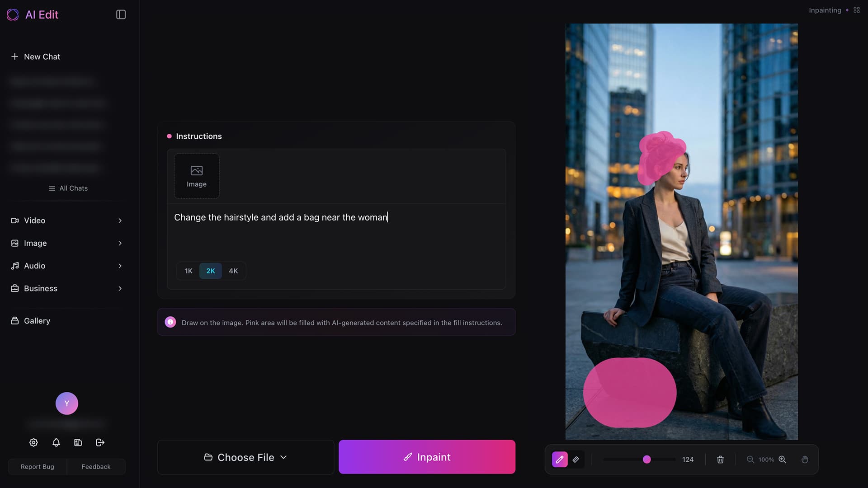Select 1K resolution option
The image size is (868, 488).
point(189,271)
